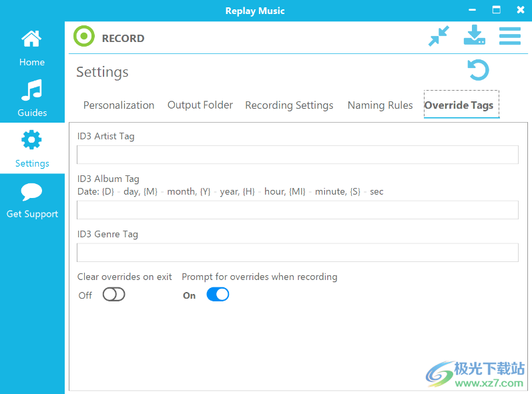Viewport: 532px width, 394px height.
Task: Switch to the Personalization tab
Action: (x=119, y=105)
